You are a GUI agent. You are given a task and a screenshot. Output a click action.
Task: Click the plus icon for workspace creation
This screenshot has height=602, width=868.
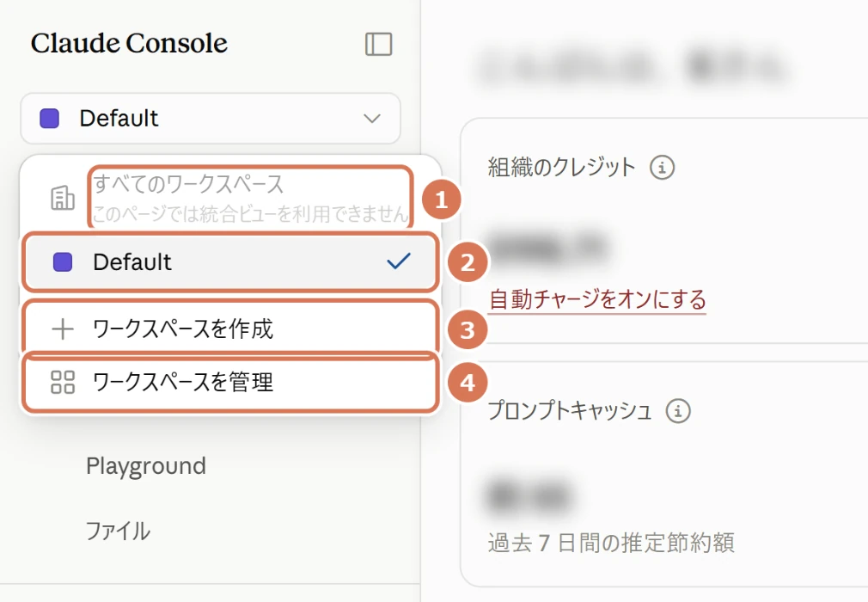click(63, 329)
